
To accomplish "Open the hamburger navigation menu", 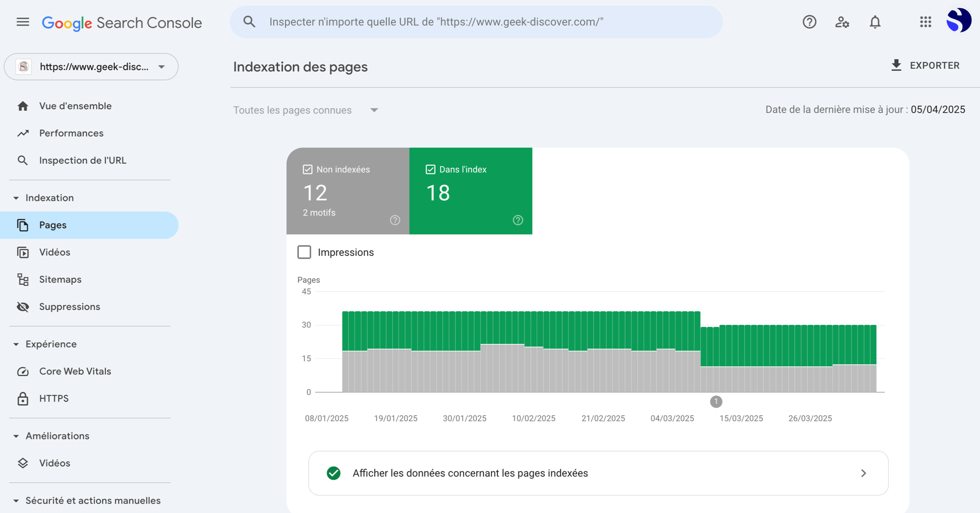I will (23, 22).
